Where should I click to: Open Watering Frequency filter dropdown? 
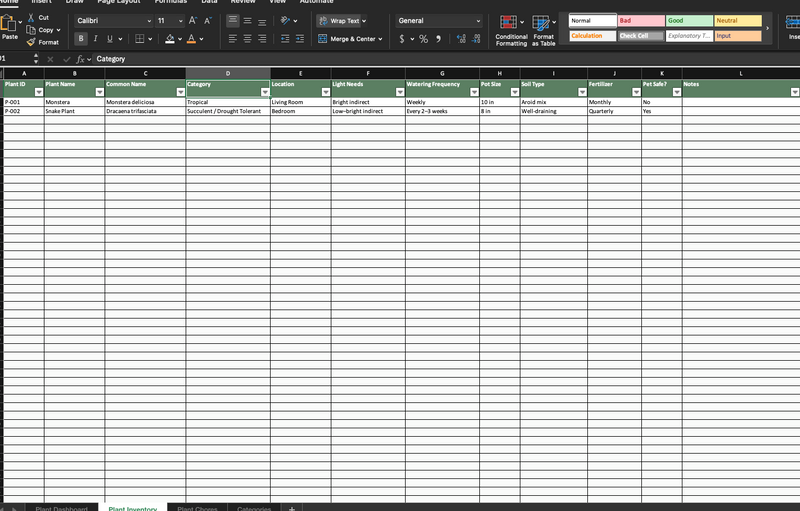tap(474, 92)
